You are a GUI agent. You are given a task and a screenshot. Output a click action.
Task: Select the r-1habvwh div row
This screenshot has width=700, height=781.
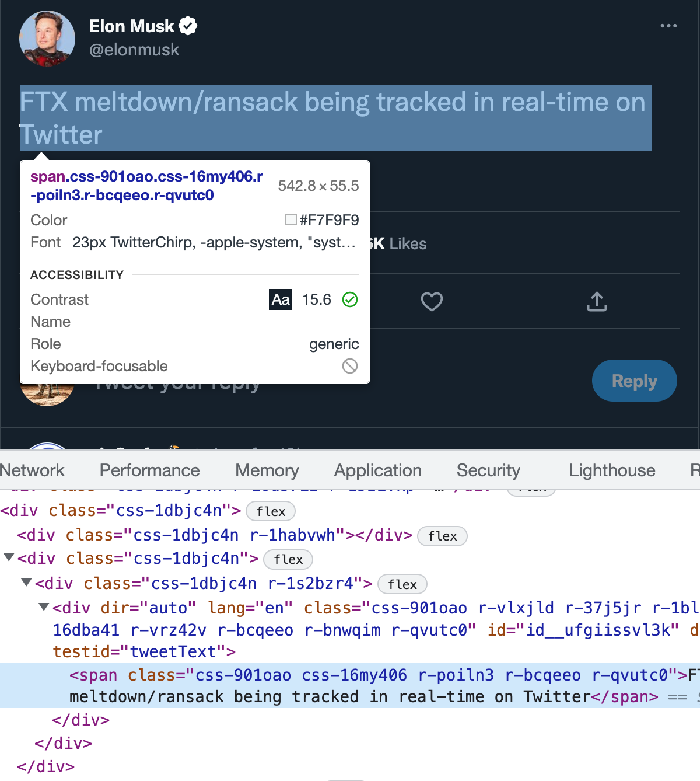point(215,535)
